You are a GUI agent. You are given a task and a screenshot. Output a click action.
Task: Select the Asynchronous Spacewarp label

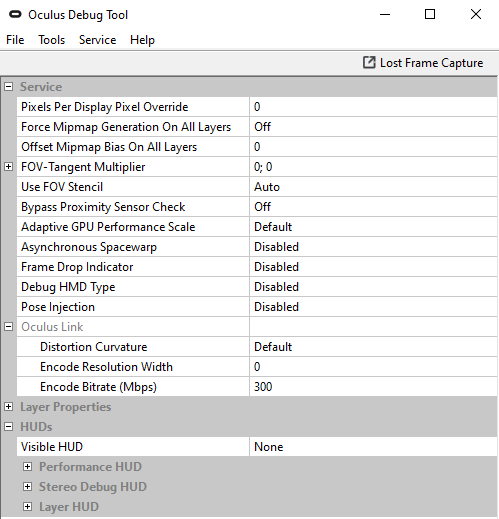pyautogui.click(x=89, y=247)
